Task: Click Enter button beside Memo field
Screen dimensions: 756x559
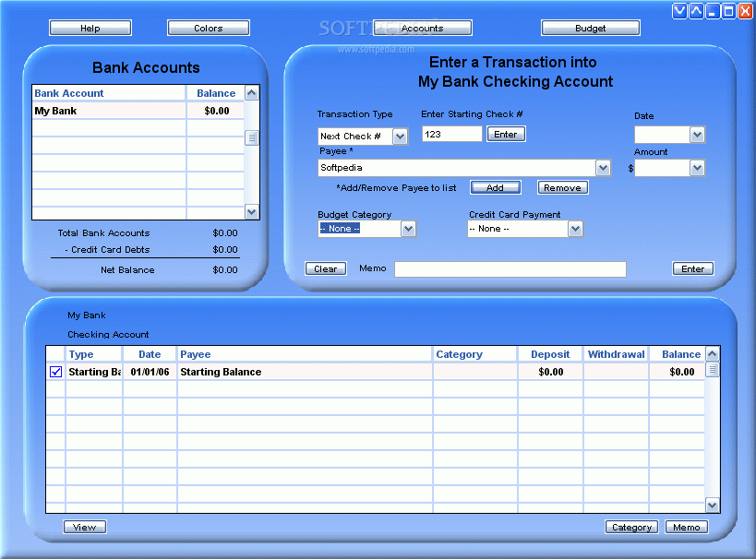Action: coord(693,268)
